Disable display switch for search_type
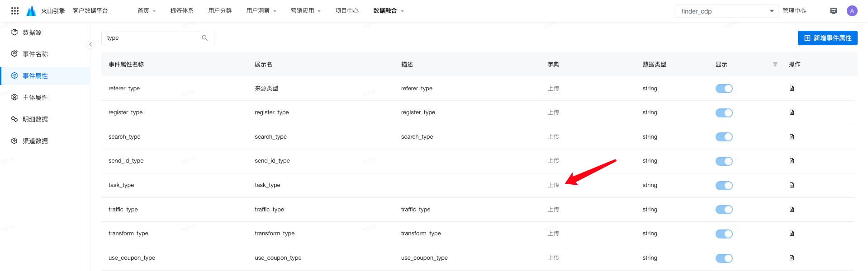 click(x=724, y=137)
